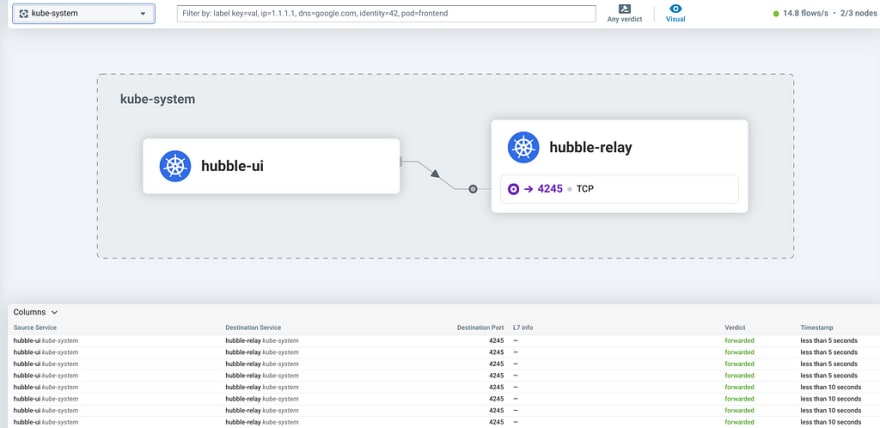Toggle the Visual eye option

[x=676, y=13]
